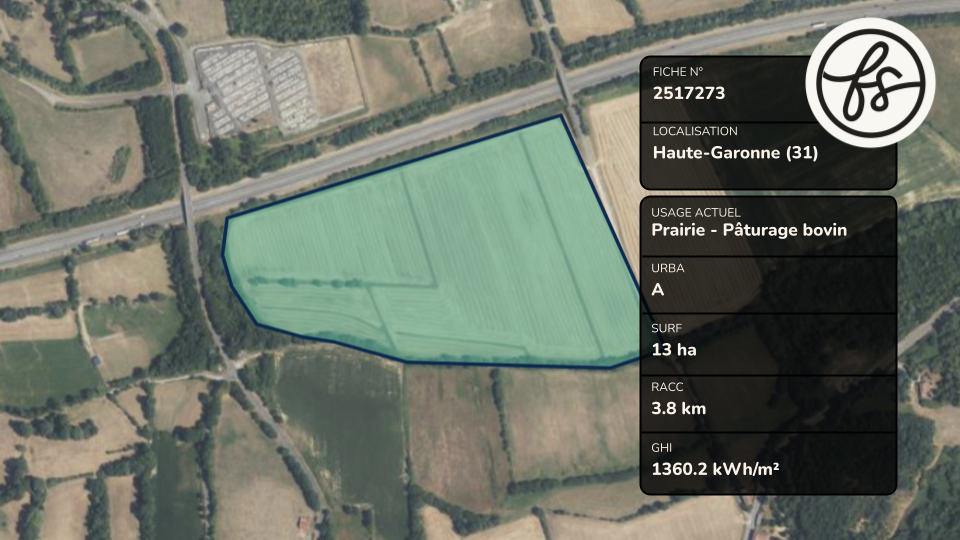The width and height of the screenshot is (960, 540).
Task: Click the GHI label text
Action: coord(661,448)
